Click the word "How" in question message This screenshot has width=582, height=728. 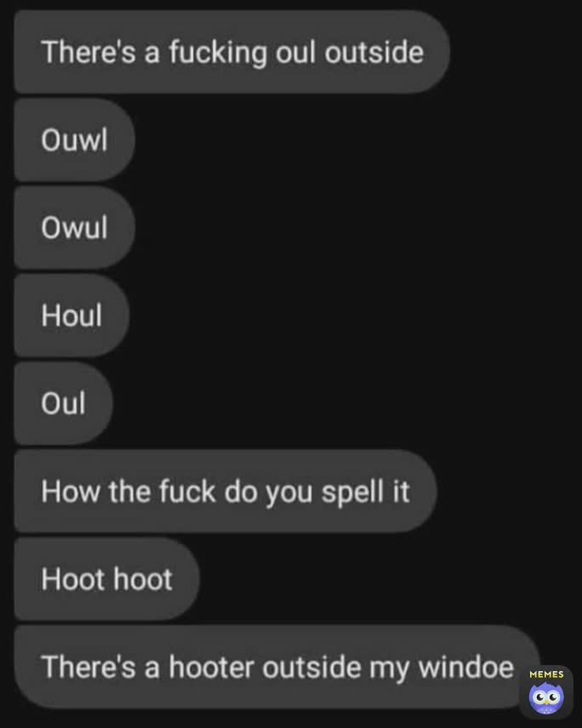point(71,492)
